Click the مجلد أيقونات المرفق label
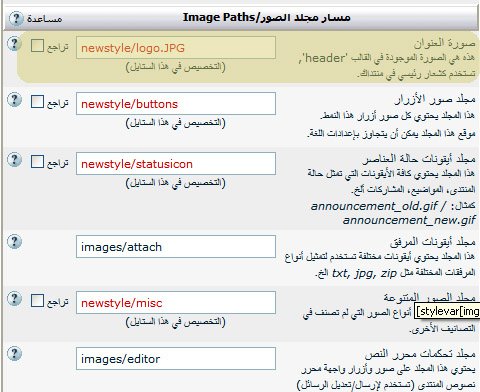Image resolution: width=480 pixels, height=392 pixels. (x=433, y=242)
